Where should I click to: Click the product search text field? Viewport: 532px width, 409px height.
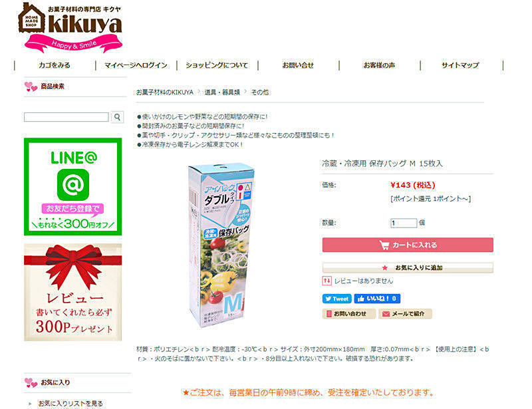(x=66, y=117)
